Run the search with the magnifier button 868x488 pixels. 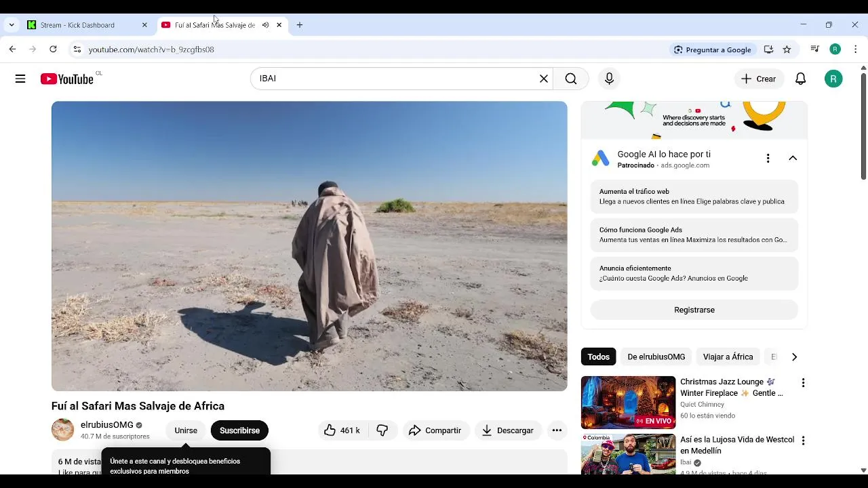[x=571, y=79]
